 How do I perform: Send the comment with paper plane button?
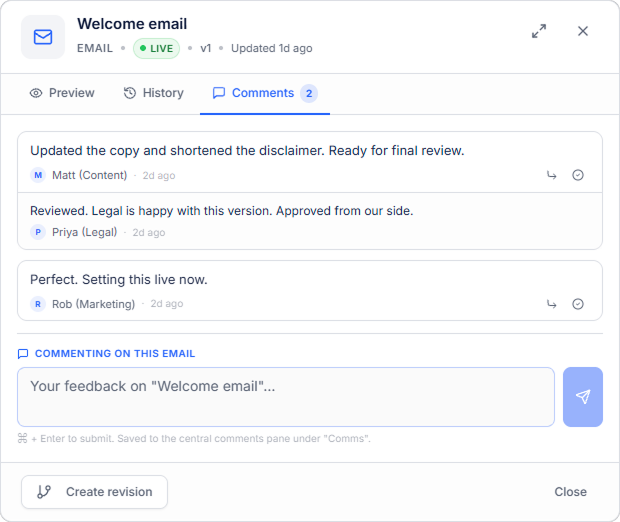coord(583,397)
